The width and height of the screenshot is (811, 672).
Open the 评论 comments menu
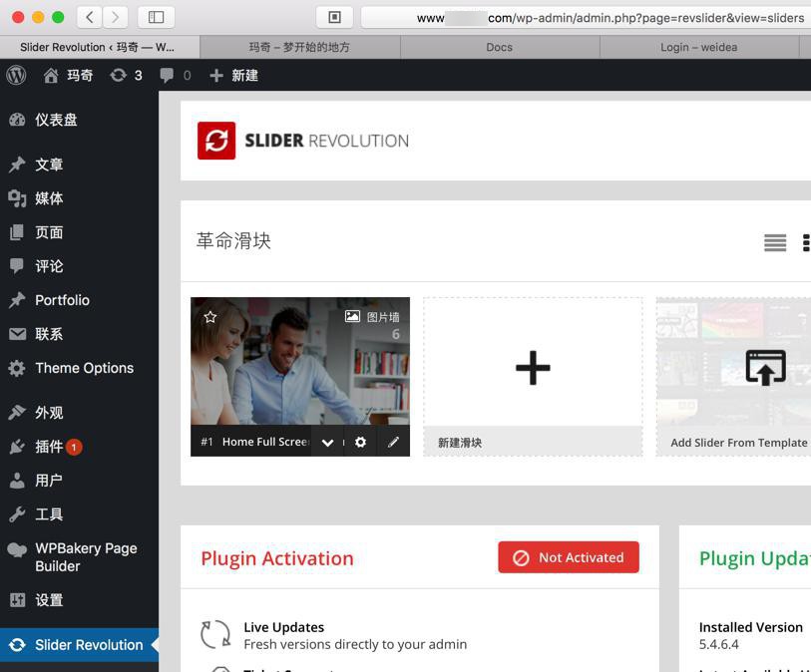pyautogui.click(x=79, y=266)
